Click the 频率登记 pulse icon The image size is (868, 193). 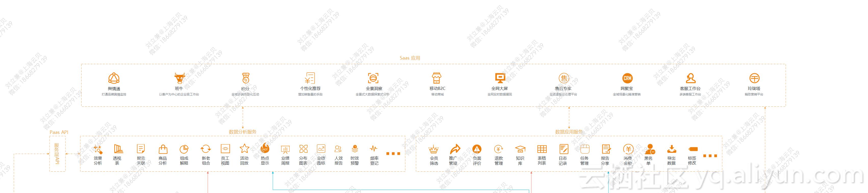[x=374, y=149]
